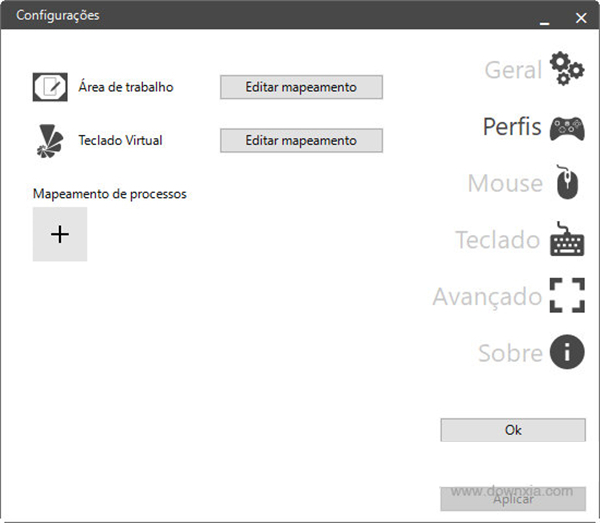The width and height of the screenshot is (600, 523).
Task: Click the Área de trabalho profile icon
Action: click(50, 87)
